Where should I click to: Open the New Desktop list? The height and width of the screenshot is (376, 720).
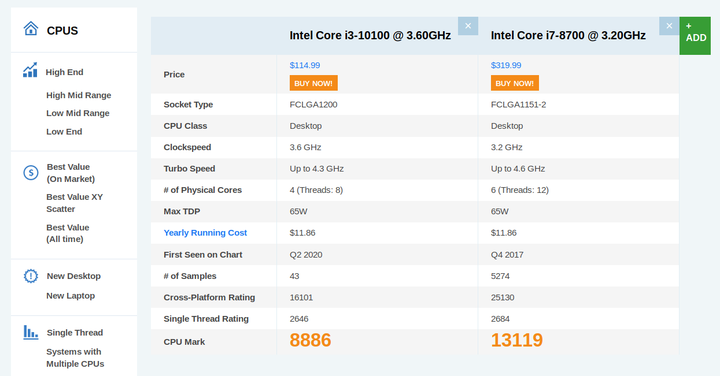73,276
